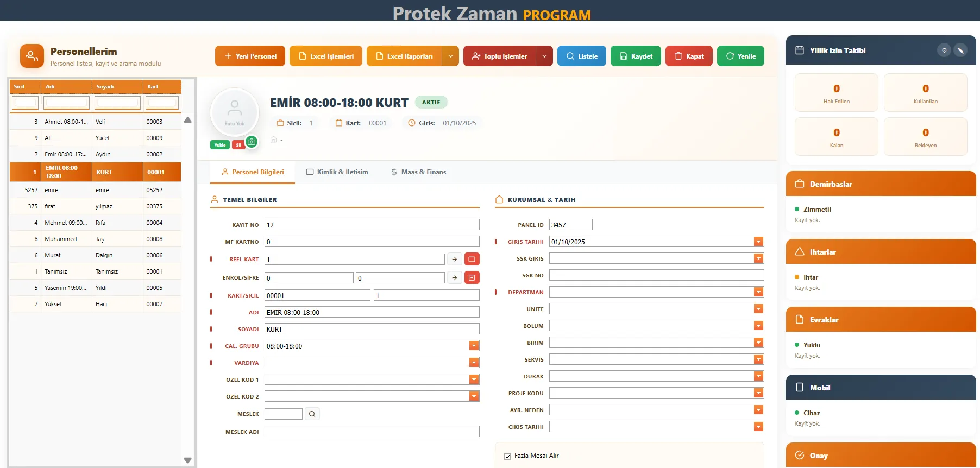Open the Maas & Finans tab
The height and width of the screenshot is (468, 980).
(x=418, y=172)
